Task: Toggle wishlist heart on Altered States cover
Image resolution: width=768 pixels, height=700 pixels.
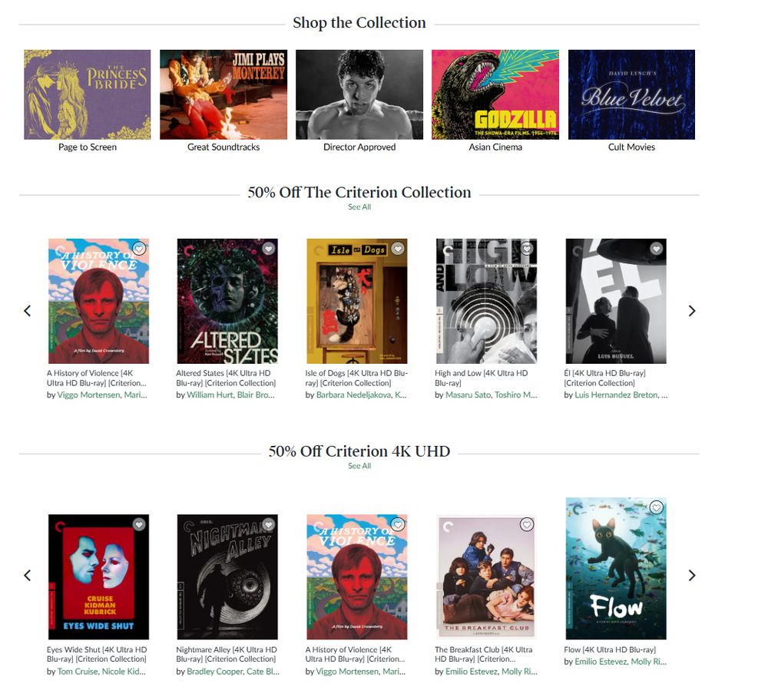Action: (268, 249)
